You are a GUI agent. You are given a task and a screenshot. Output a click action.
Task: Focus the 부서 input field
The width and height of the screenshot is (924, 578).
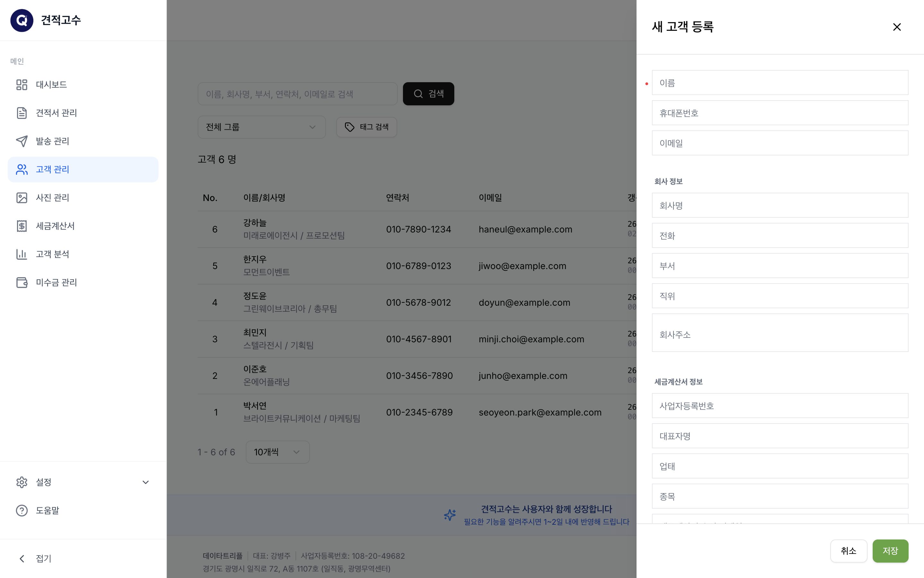click(780, 266)
